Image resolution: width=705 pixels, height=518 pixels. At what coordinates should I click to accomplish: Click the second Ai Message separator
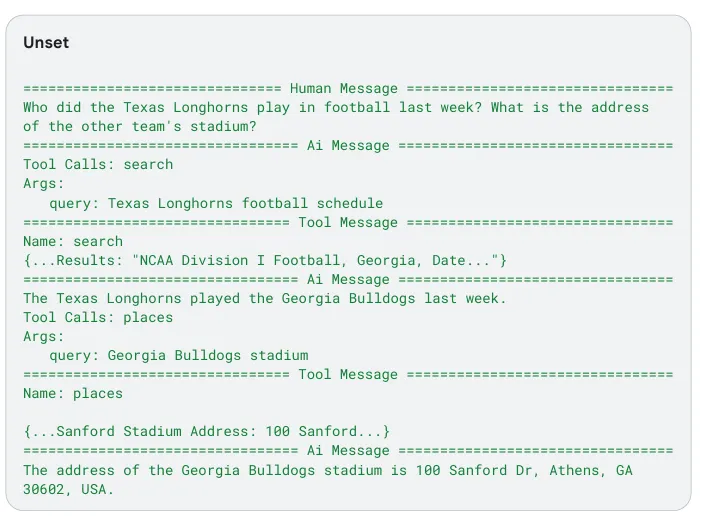(x=348, y=279)
